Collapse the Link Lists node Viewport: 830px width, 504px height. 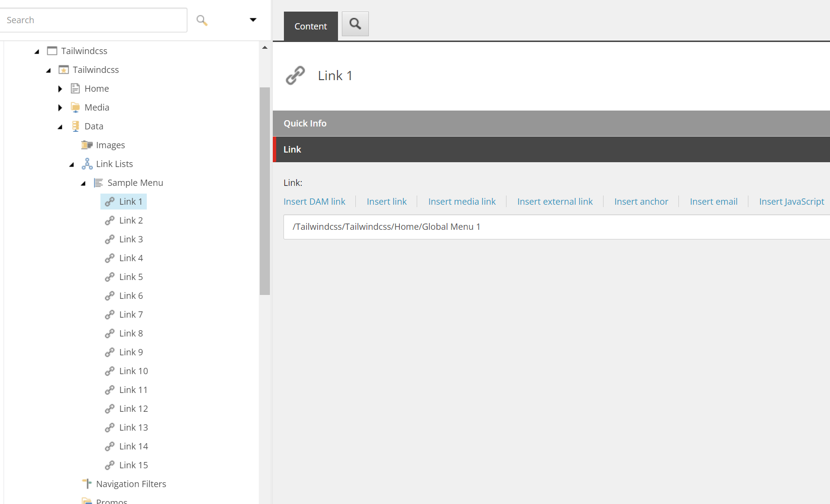tap(71, 164)
